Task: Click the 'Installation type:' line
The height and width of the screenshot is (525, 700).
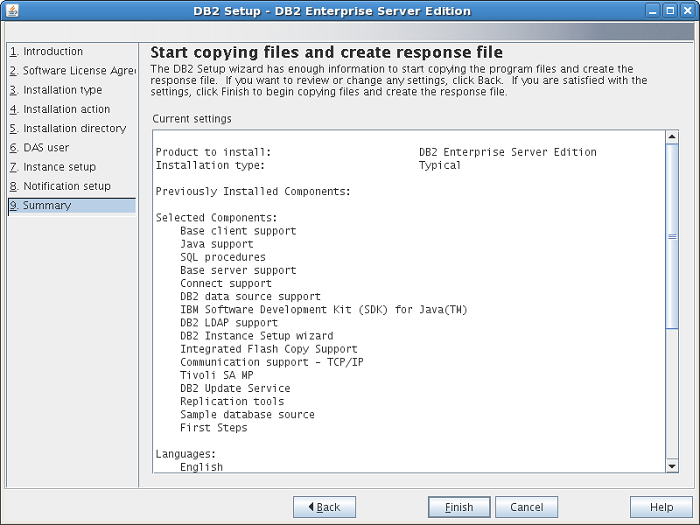Action: (x=210, y=165)
